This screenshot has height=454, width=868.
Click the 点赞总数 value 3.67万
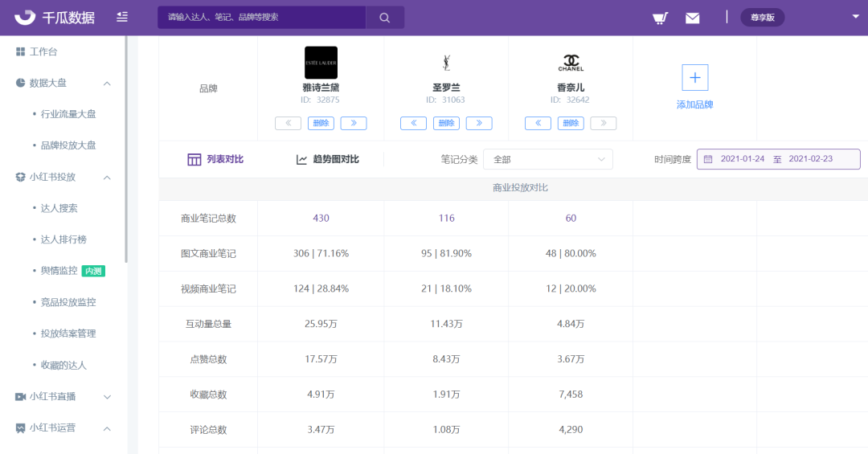coord(571,359)
